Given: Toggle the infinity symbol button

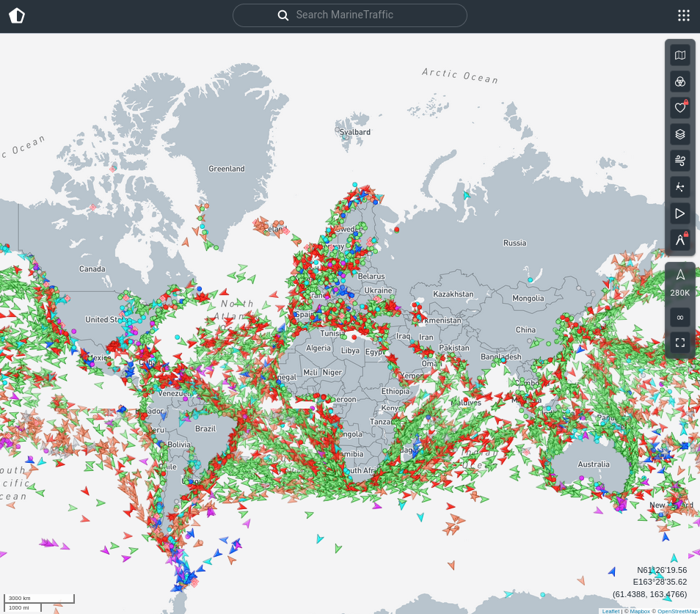Looking at the screenshot, I should coord(680,317).
